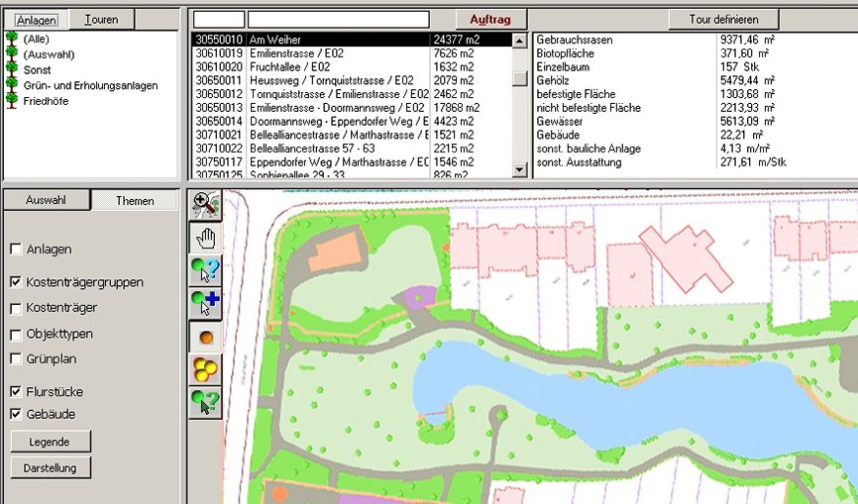Toggle the Gebäude layer checkbox
This screenshot has width=858, height=504.
[x=15, y=414]
